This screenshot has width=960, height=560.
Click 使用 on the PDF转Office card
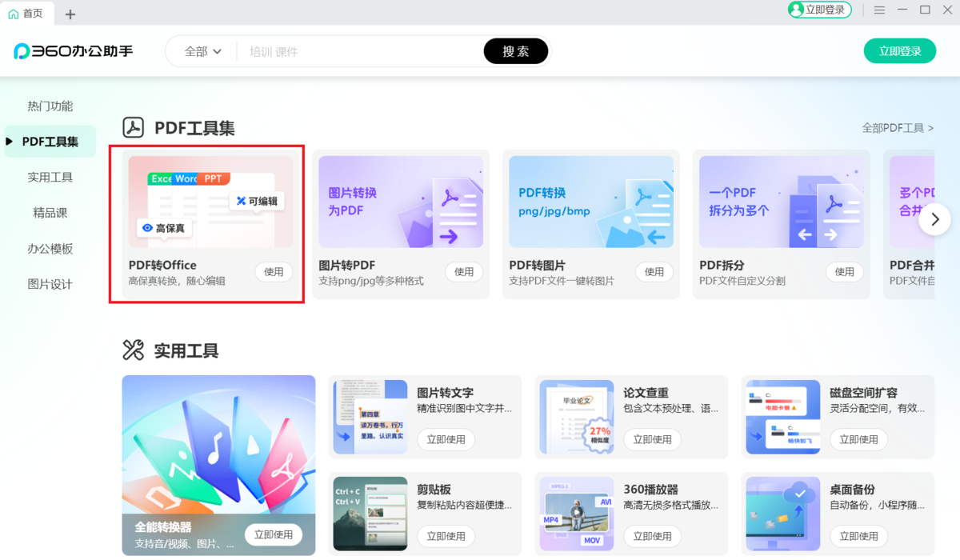274,272
